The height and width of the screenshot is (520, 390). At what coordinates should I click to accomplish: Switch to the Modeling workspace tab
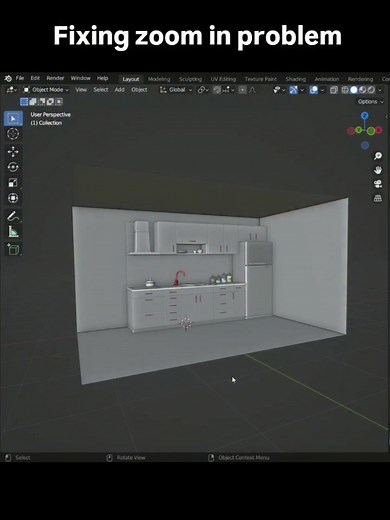click(159, 79)
